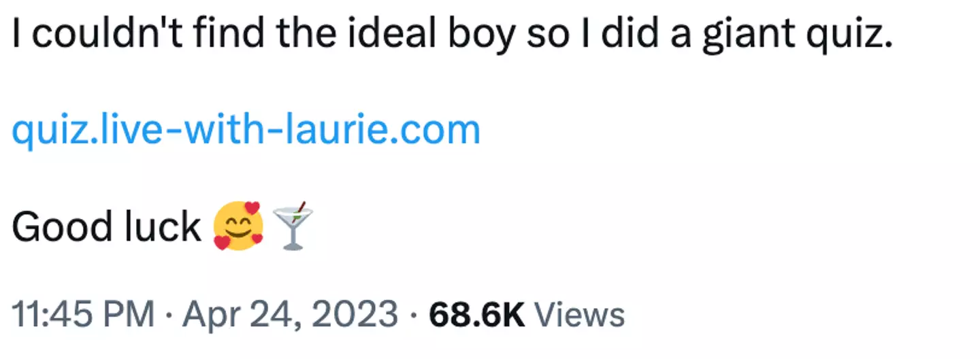The image size is (980, 359).
Task: Click the word Good before luck
Action: [61, 227]
